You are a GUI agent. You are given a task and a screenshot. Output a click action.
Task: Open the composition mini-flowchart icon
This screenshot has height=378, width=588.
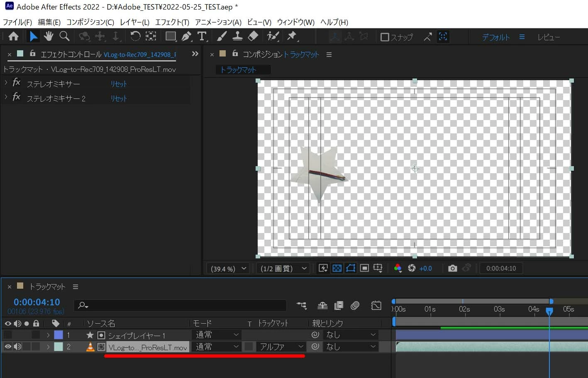pos(302,306)
